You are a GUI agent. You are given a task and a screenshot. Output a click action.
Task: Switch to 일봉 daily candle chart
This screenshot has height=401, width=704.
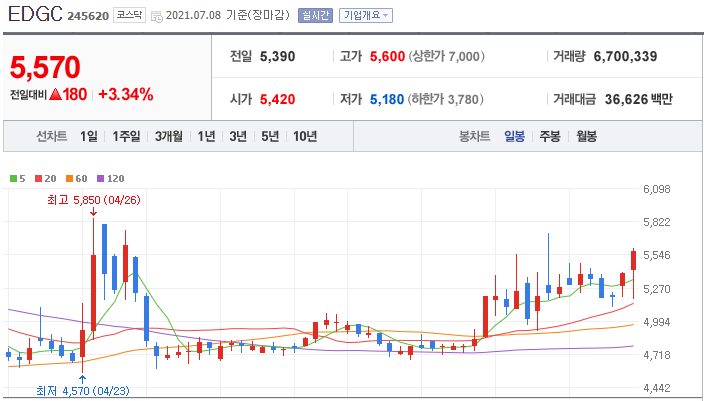click(514, 136)
